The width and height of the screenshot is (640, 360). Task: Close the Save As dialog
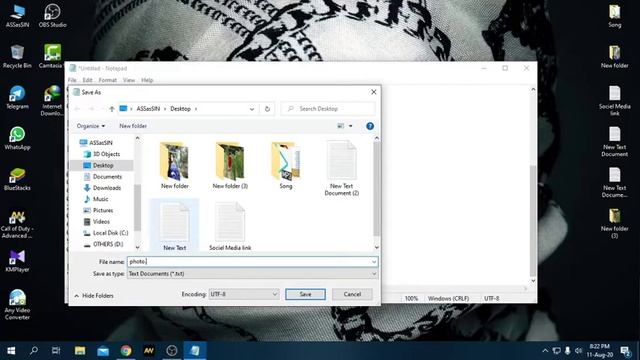click(373, 92)
